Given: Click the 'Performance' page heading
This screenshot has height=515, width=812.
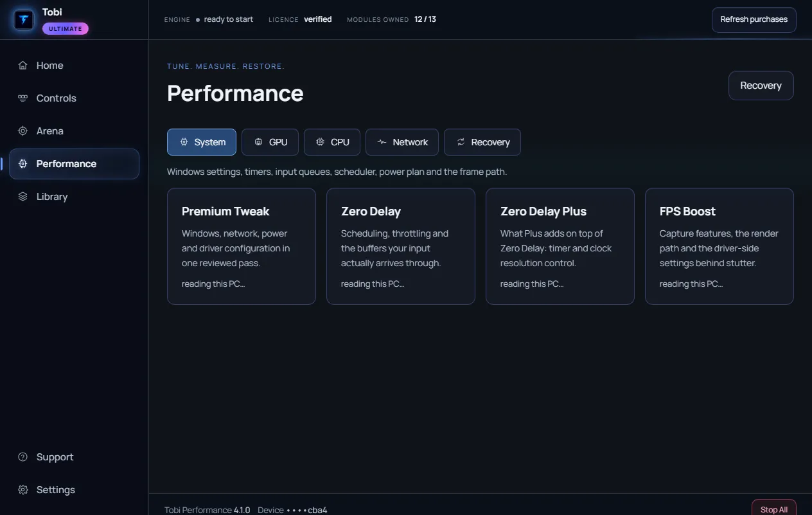Looking at the screenshot, I should (x=235, y=93).
